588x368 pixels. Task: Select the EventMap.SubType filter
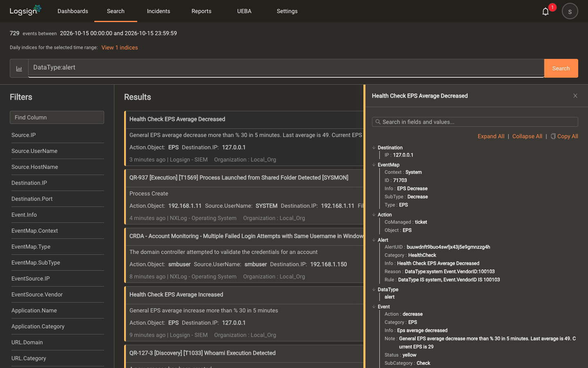tap(36, 263)
